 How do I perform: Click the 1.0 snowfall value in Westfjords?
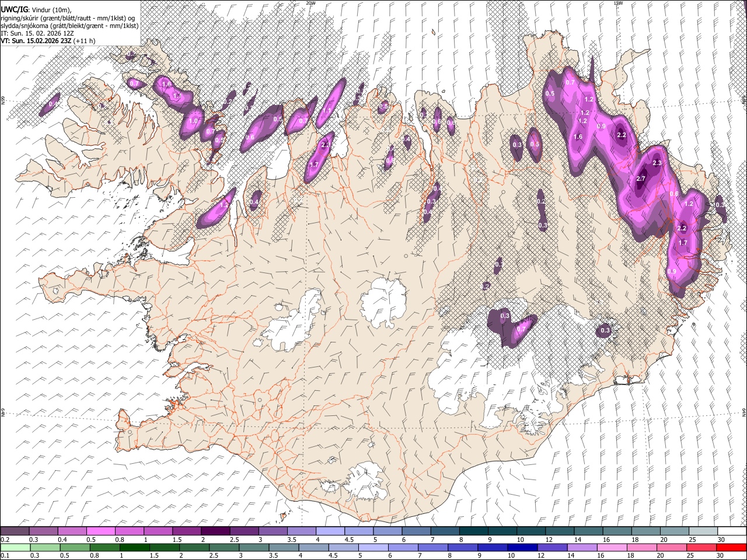coord(194,121)
